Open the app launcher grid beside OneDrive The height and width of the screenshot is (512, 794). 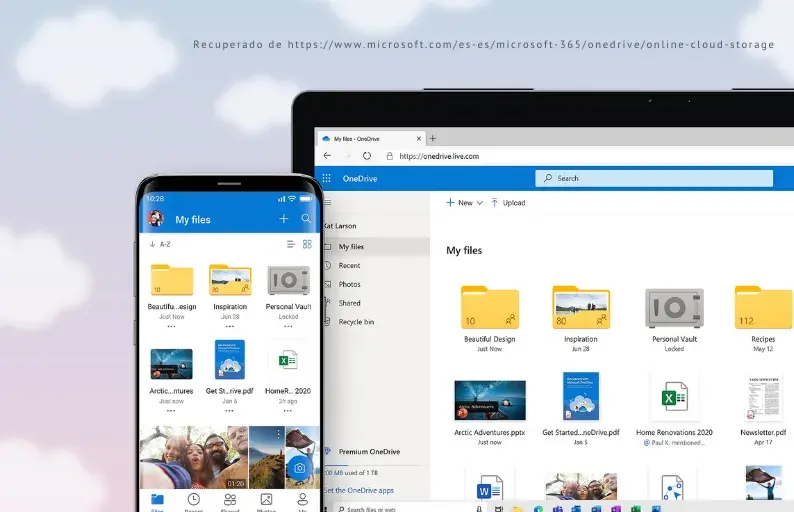pos(327,178)
